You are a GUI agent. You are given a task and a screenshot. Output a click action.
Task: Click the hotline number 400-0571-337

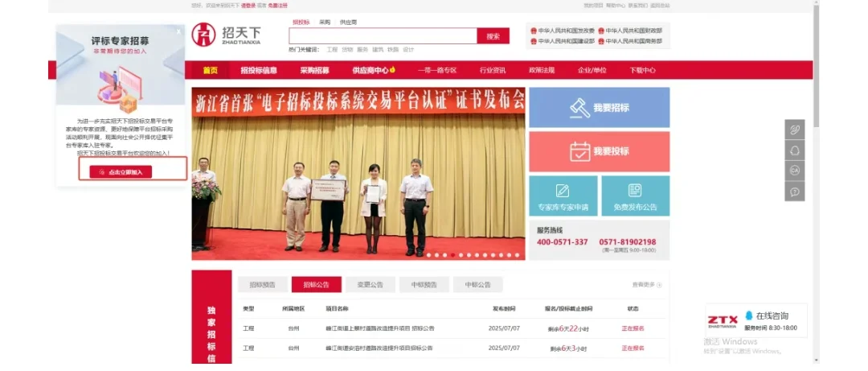(x=562, y=241)
